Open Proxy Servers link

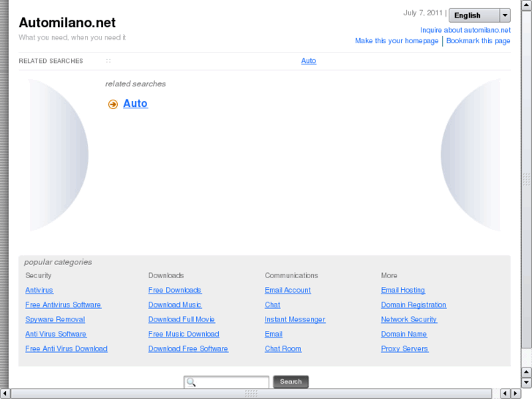pyautogui.click(x=405, y=348)
